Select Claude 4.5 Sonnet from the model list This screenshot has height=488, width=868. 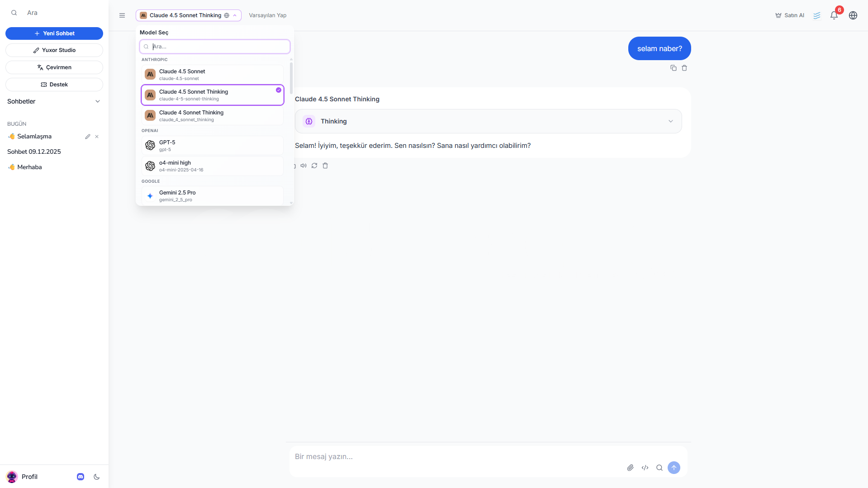click(213, 75)
